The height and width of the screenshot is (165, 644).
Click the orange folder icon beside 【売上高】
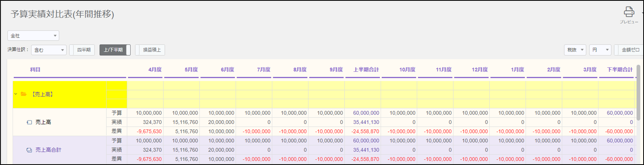click(24, 94)
